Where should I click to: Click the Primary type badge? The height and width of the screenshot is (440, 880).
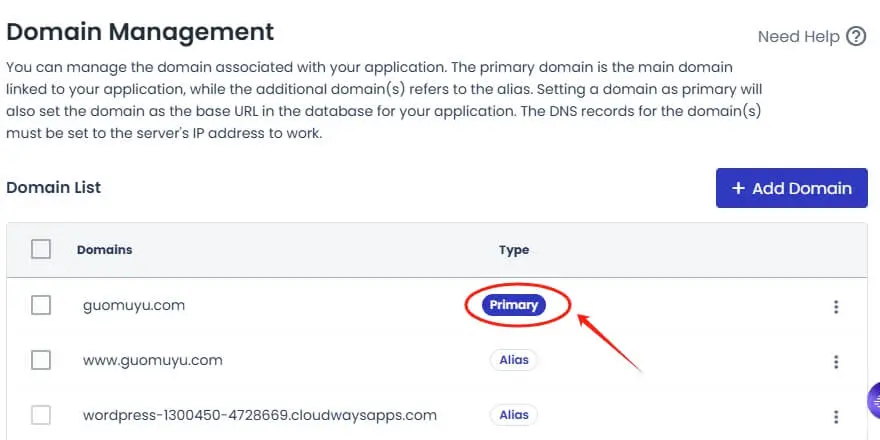click(x=514, y=305)
